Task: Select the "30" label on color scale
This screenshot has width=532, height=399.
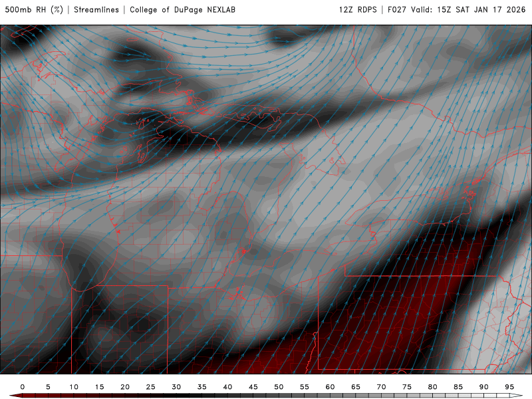Action: [176, 387]
